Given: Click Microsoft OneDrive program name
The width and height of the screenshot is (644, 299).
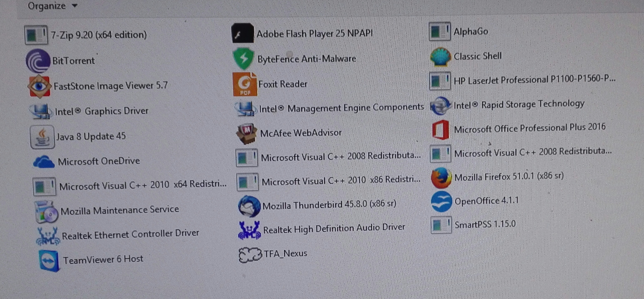Looking at the screenshot, I should (x=99, y=161).
